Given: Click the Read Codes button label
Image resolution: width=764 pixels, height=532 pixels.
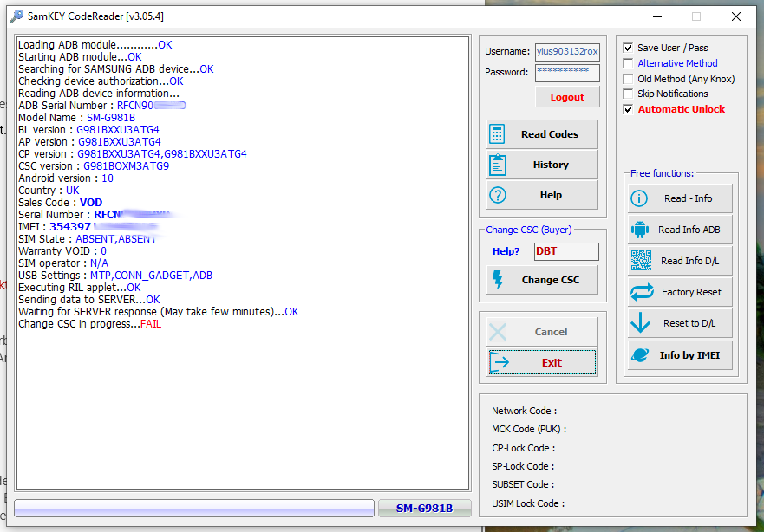Looking at the screenshot, I should 550,134.
